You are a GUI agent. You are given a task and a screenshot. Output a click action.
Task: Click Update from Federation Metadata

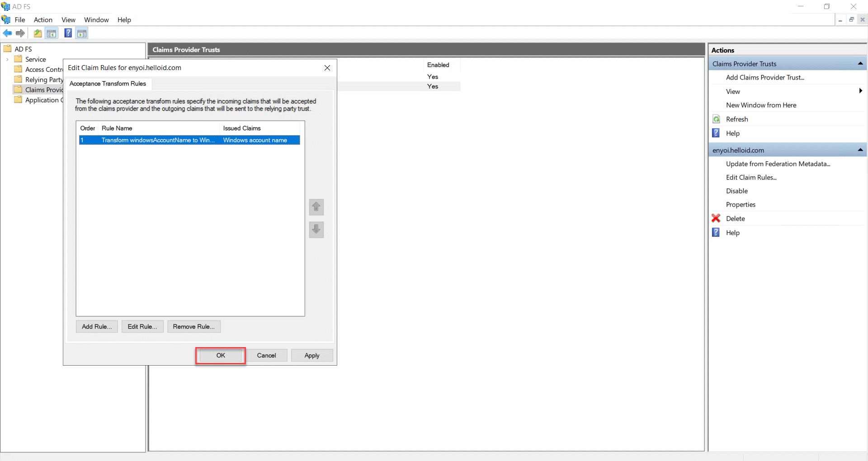click(778, 164)
